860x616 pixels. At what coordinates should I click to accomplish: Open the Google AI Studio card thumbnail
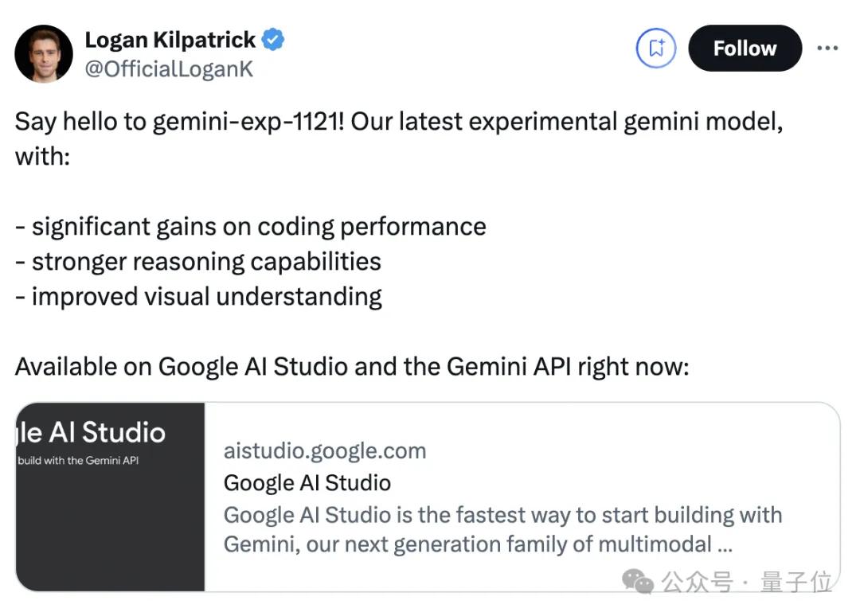(x=110, y=497)
